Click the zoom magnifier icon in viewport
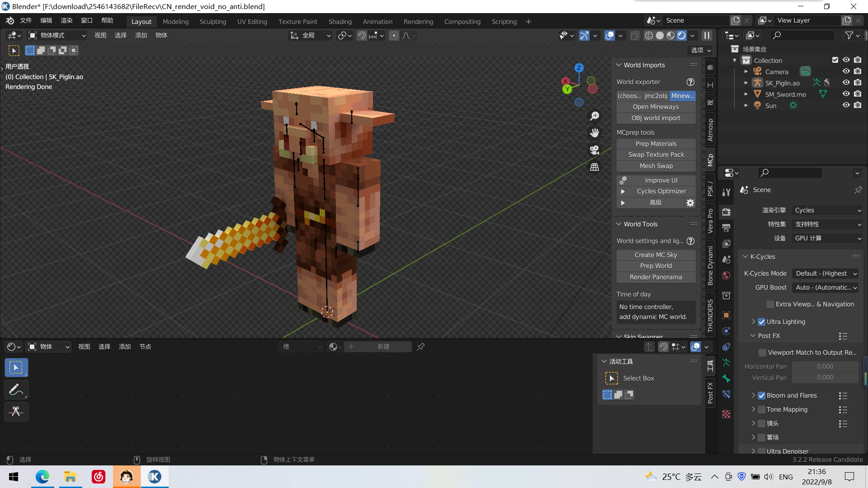The width and height of the screenshot is (868, 488). (x=594, y=116)
